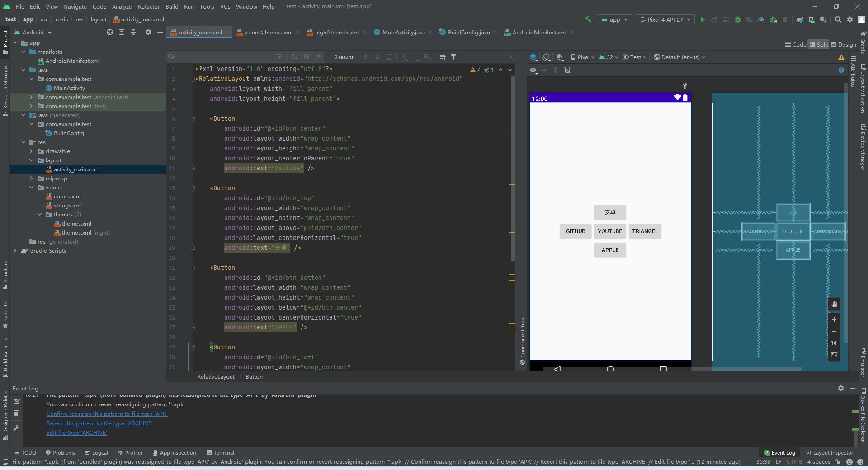Click the filter search results funnel icon
Viewport: 868px width, 470px height.
click(x=453, y=57)
